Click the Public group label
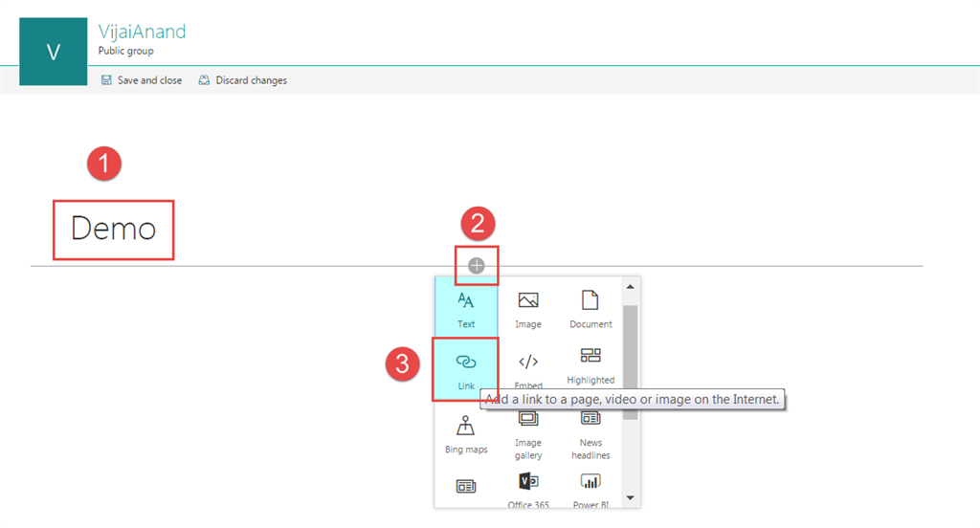This screenshot has width=980, height=528. pos(125,51)
